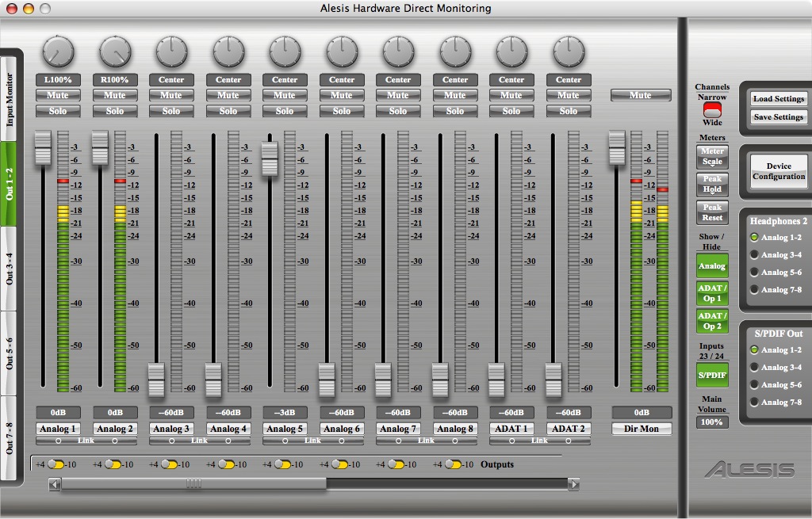The height and width of the screenshot is (519, 812).
Task: Click the horizontal scrollbar thumb
Action: [193, 484]
